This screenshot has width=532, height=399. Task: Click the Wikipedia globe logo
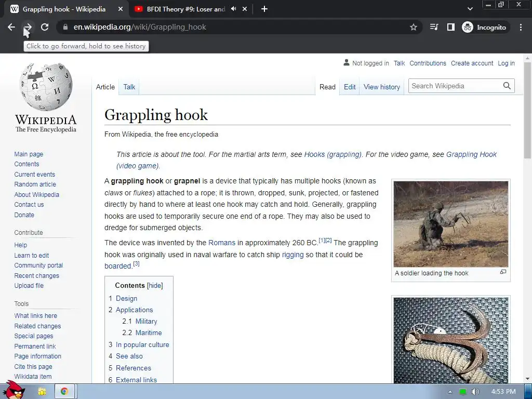(46, 87)
